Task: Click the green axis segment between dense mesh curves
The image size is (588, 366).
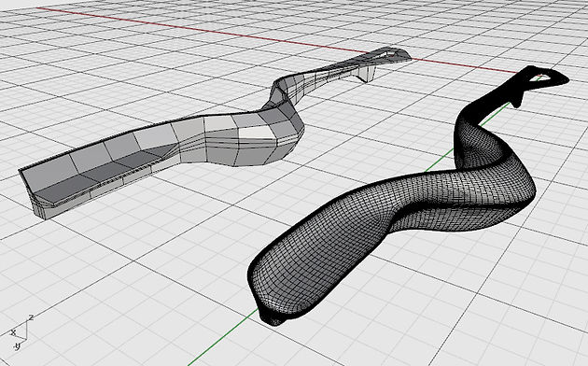Action: tap(439, 161)
